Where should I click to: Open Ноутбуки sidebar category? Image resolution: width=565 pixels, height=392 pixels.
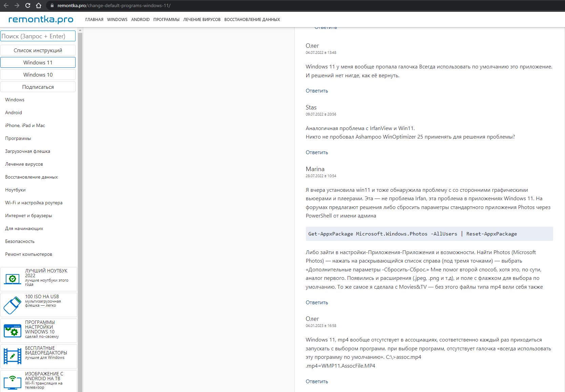[x=15, y=190]
